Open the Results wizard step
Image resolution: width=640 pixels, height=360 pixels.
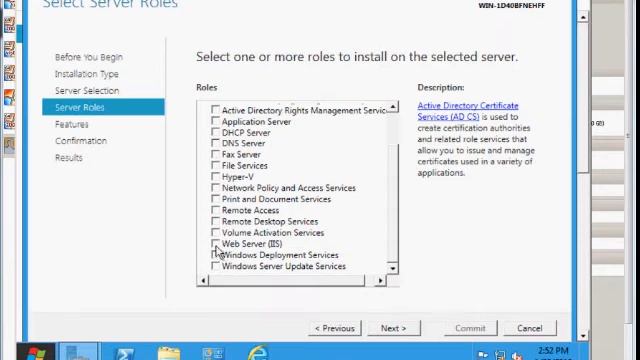69,158
